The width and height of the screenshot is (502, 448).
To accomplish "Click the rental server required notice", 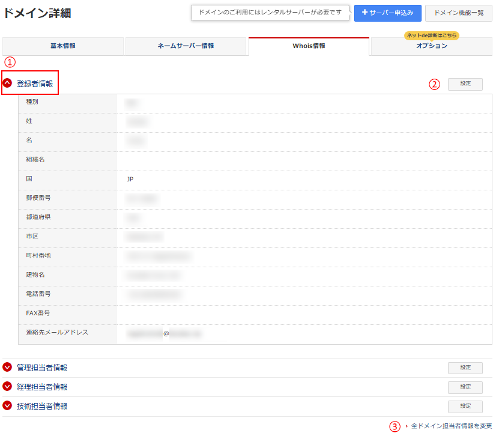I will tap(270, 13).
